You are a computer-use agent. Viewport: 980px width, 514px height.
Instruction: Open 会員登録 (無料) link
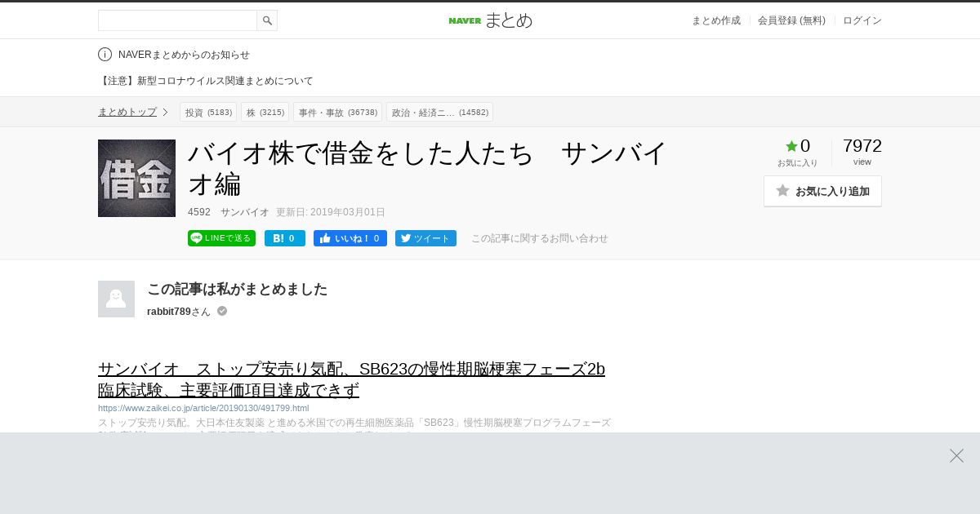coord(791,20)
